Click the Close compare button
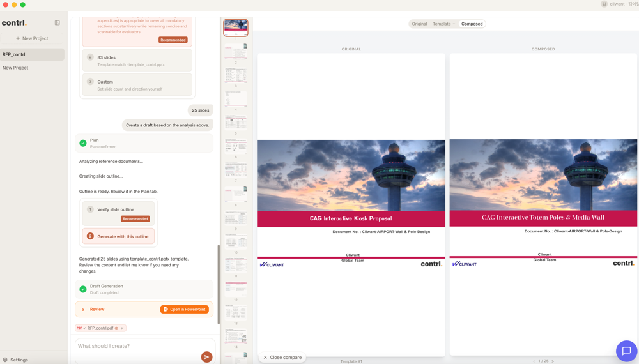Screen dimensions: 639x364 point(282,357)
